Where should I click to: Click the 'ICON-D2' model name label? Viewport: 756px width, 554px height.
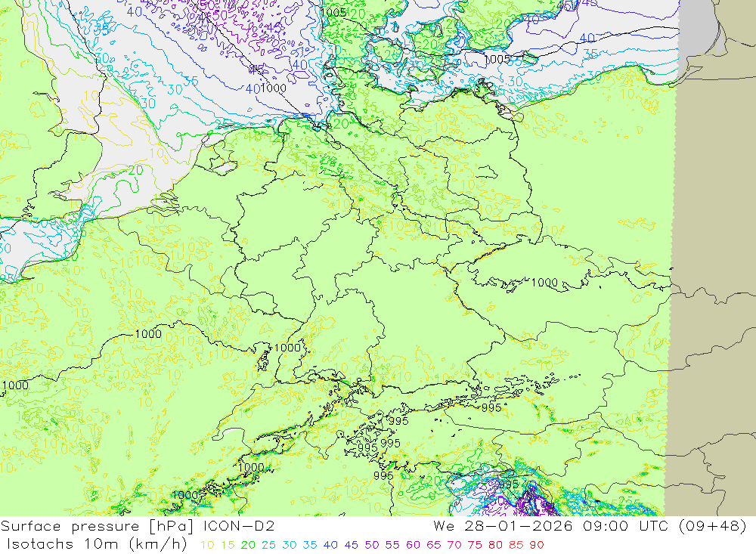239,526
